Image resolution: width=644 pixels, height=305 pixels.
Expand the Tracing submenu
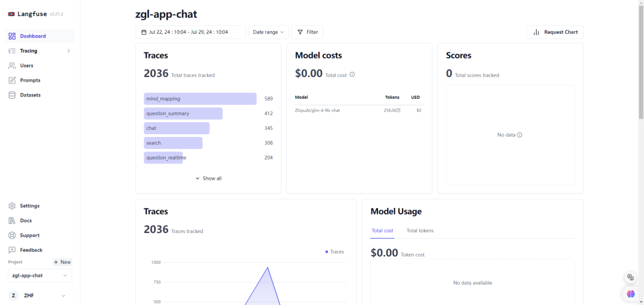[x=69, y=51]
